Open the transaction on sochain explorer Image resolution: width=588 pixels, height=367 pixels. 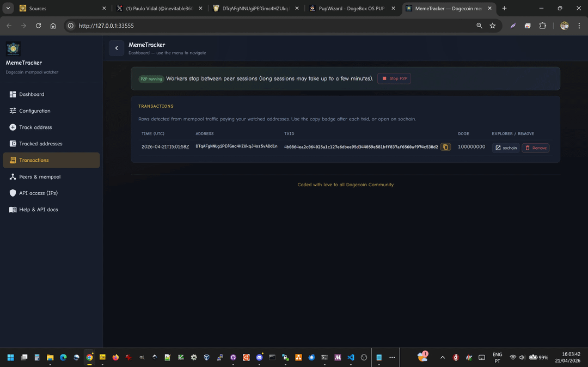506,148
